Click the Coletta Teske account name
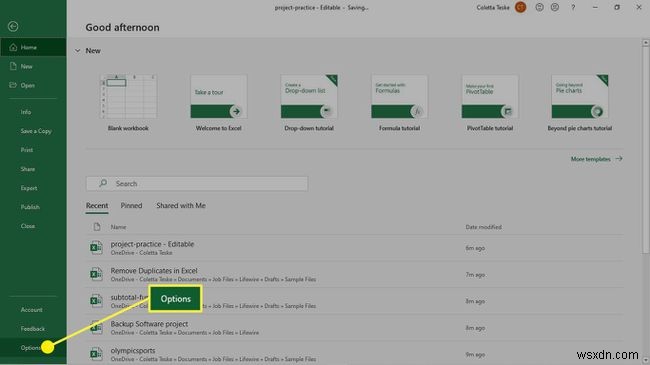The image size is (650, 365). coord(493,7)
